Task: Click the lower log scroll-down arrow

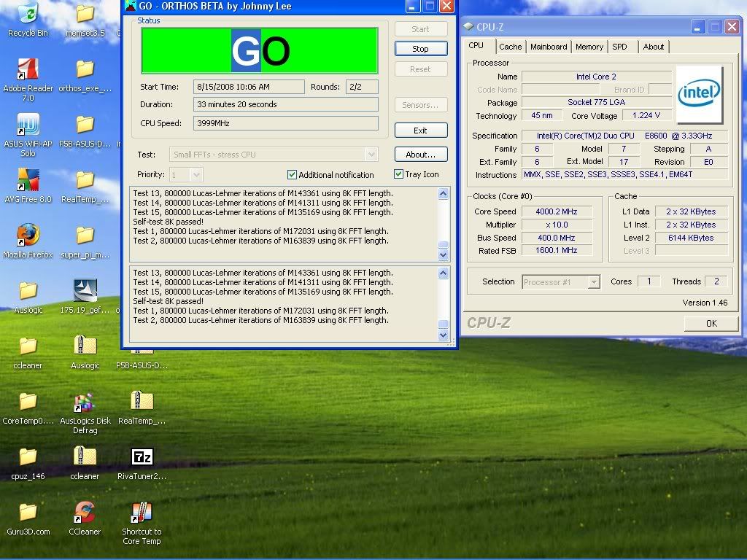Action: point(443,335)
